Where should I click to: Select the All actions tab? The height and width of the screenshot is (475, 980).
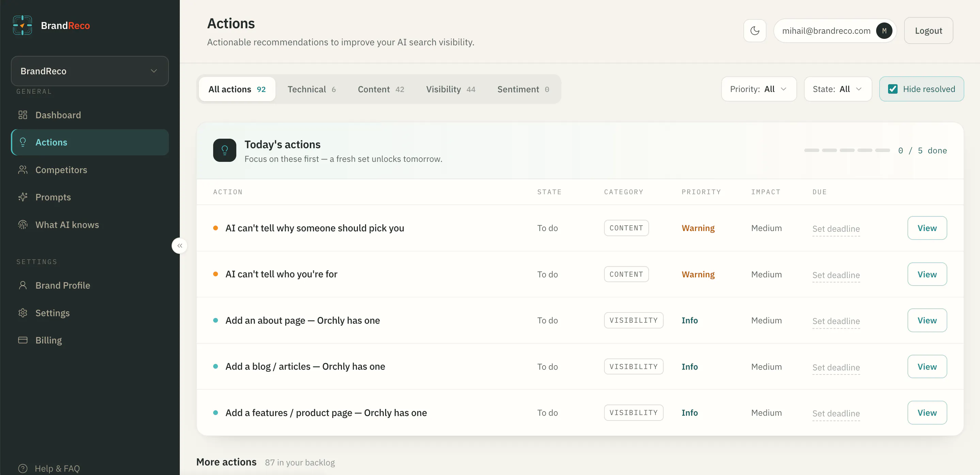(x=237, y=89)
